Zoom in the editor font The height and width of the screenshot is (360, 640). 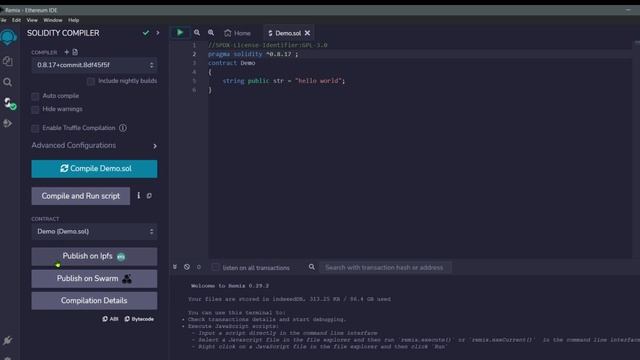[x=211, y=33]
